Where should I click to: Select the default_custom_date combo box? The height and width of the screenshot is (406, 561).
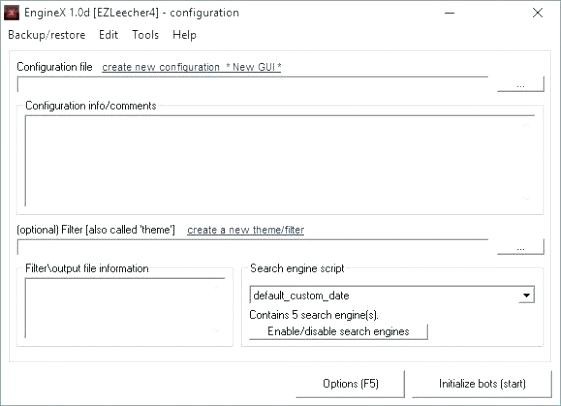[392, 295]
